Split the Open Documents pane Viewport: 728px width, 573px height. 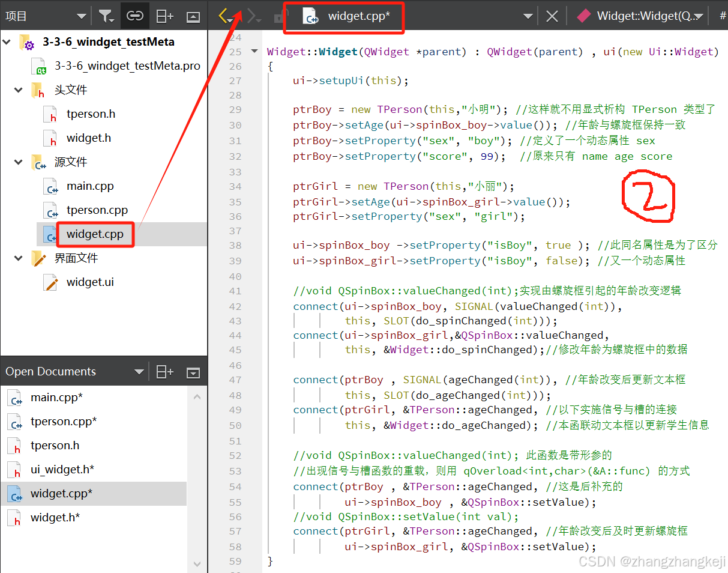[x=164, y=372]
